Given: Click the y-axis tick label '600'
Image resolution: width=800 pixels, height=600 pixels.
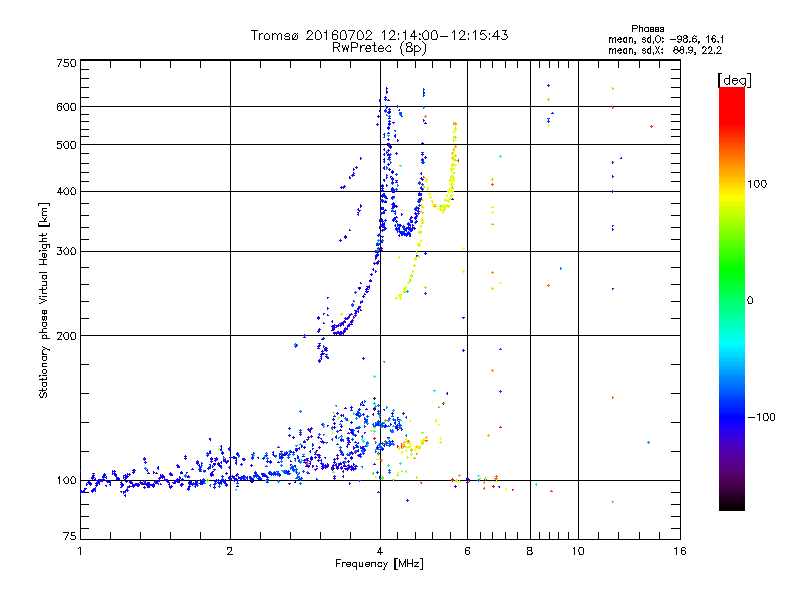Looking at the screenshot, I should tap(66, 107).
